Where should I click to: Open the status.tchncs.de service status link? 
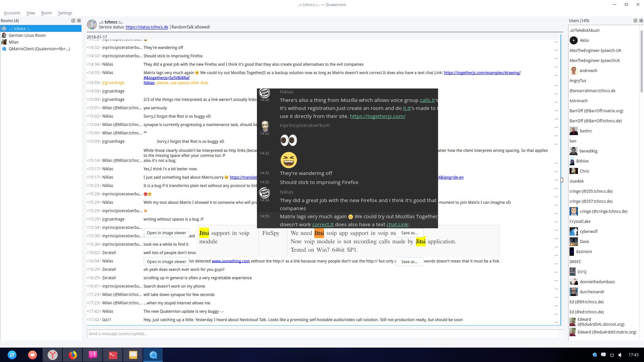147,27
